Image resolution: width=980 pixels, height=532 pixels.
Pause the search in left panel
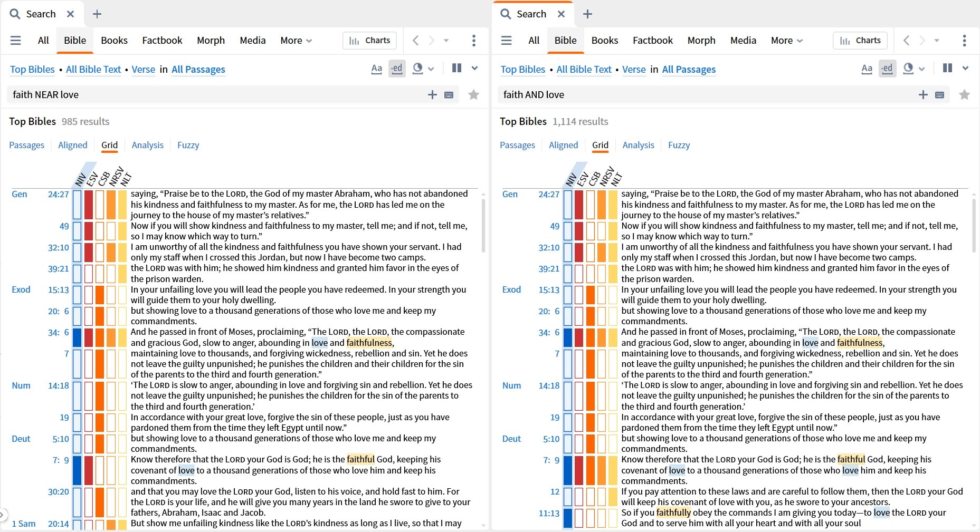click(x=456, y=68)
